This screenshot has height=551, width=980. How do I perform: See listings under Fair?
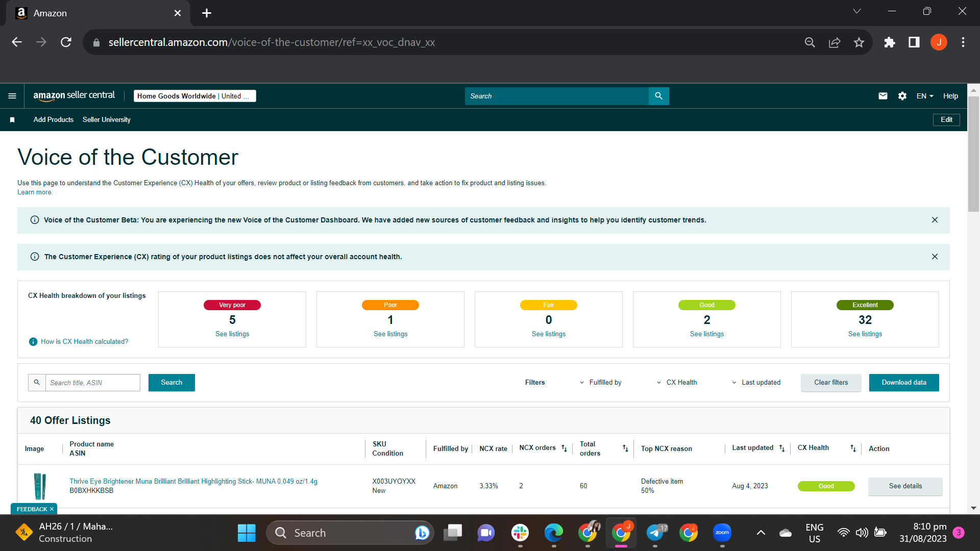pos(549,334)
